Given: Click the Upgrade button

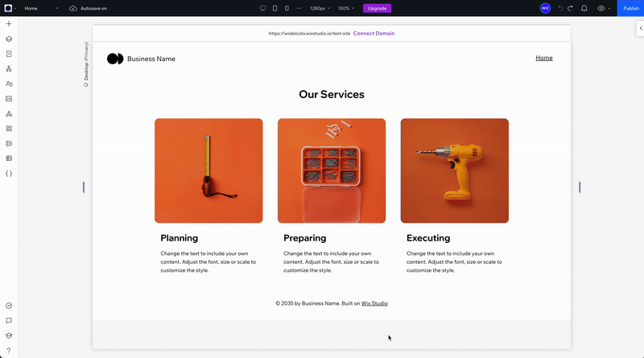Looking at the screenshot, I should [x=377, y=8].
